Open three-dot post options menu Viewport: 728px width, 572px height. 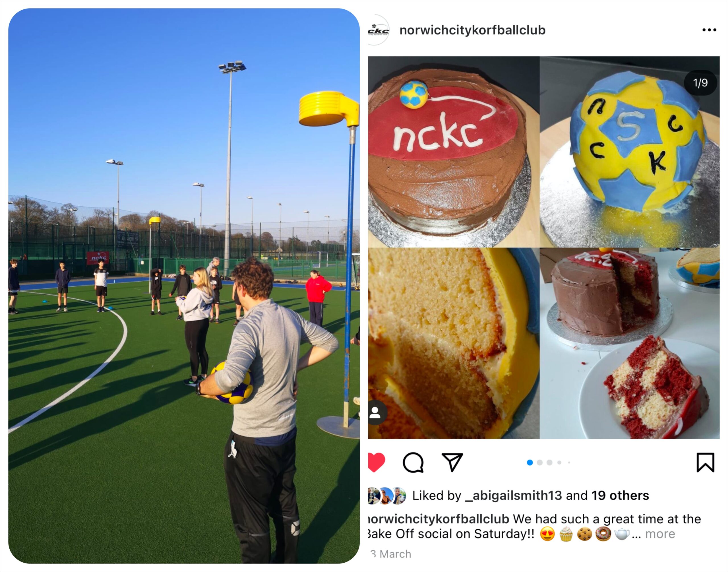tap(709, 30)
